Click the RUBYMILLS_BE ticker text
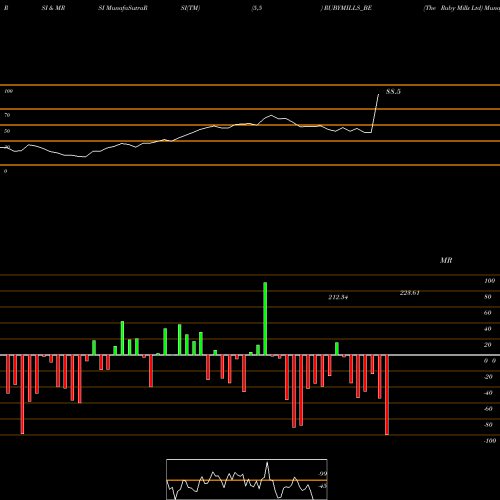The image size is (500, 500). (348, 8)
